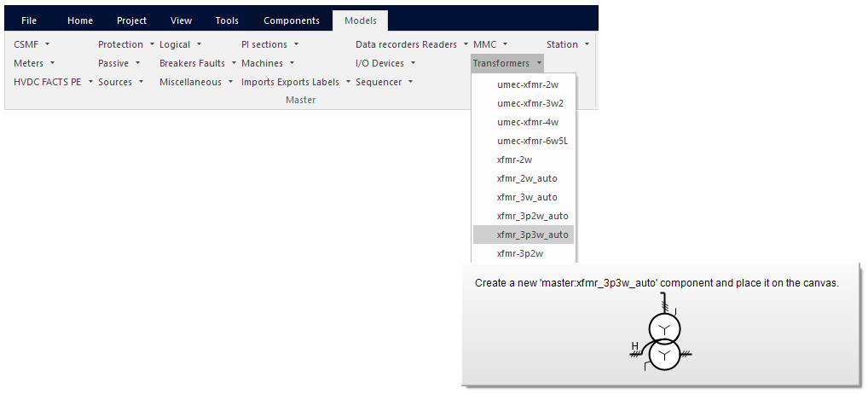Choose the umec-xfmr-6w5L transformer
The height and width of the screenshot is (394, 868).
point(532,141)
